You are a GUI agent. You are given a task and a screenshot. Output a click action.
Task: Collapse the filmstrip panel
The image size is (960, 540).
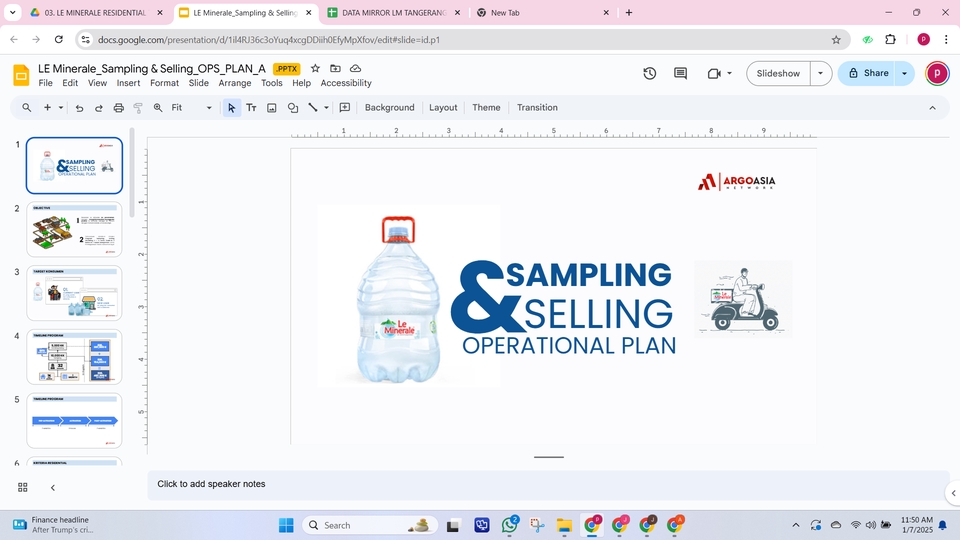coord(53,487)
